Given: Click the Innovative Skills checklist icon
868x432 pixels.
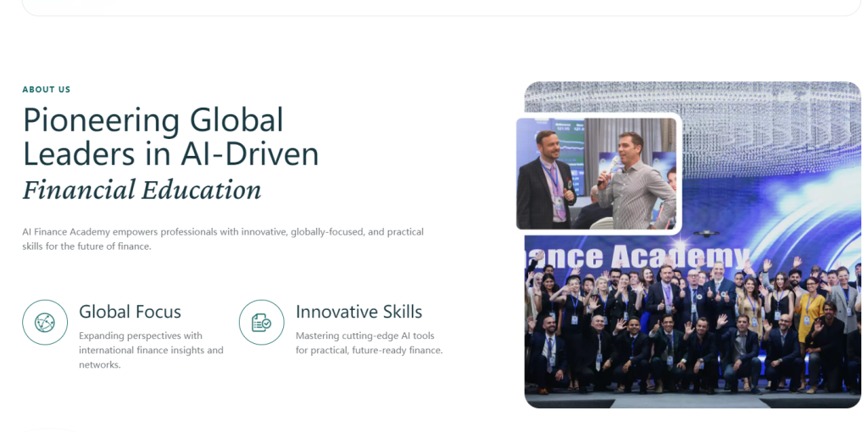Looking at the screenshot, I should 261,323.
